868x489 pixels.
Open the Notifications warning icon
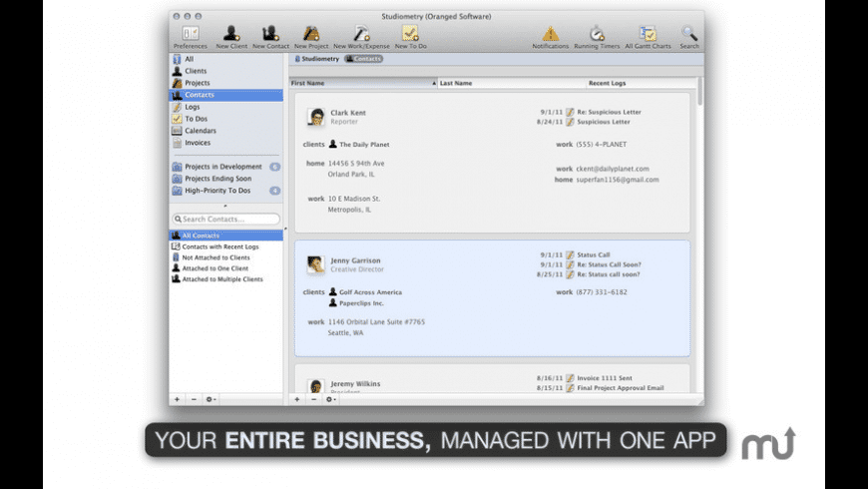pyautogui.click(x=550, y=35)
